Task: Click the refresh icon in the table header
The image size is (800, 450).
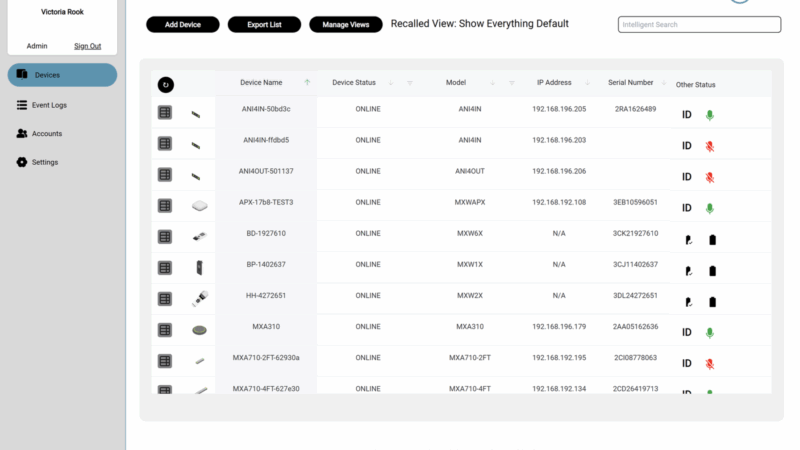Action: [x=166, y=85]
